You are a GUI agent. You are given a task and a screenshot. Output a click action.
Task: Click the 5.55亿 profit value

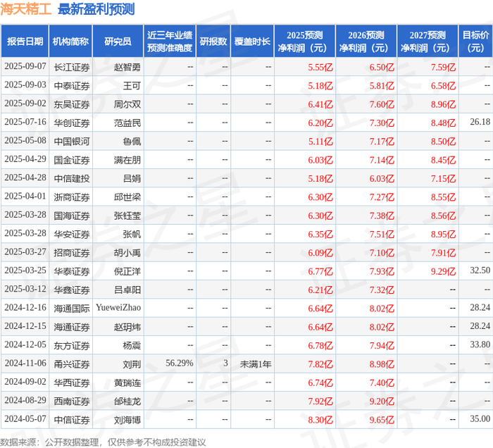click(x=320, y=67)
